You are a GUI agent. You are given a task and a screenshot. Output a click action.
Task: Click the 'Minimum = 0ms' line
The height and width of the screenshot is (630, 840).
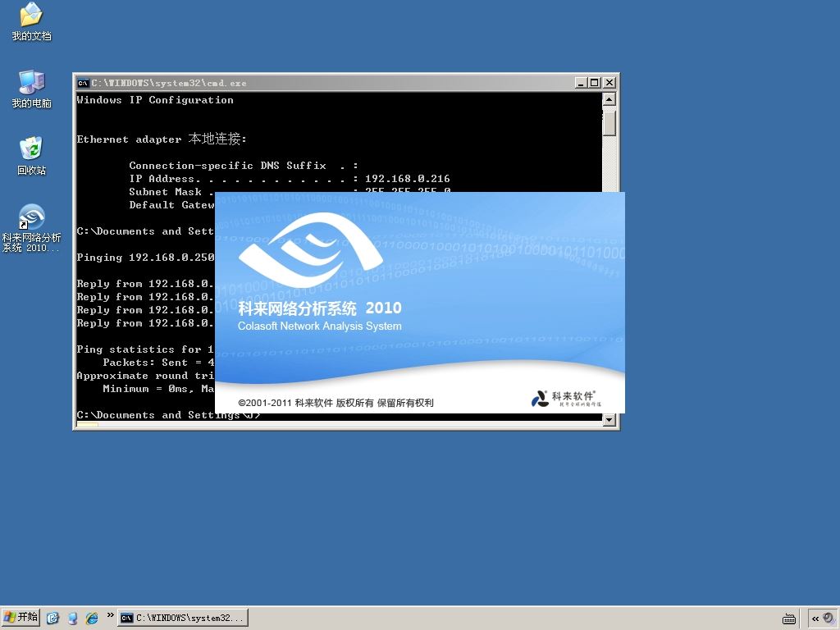pyautogui.click(x=158, y=389)
